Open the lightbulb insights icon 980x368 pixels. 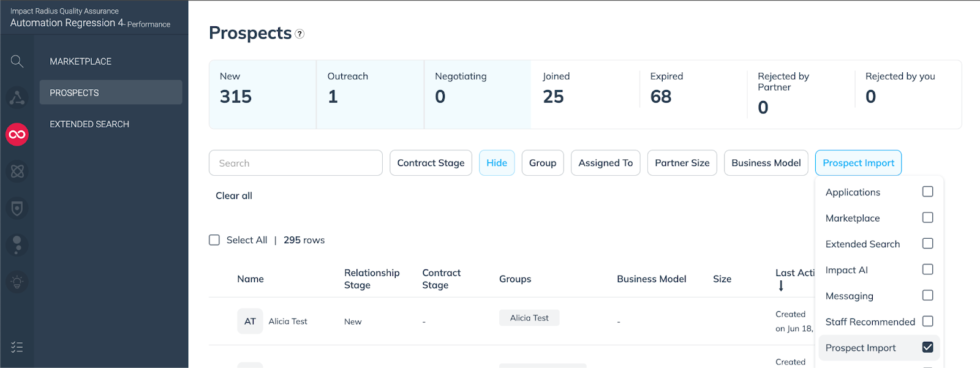17,282
